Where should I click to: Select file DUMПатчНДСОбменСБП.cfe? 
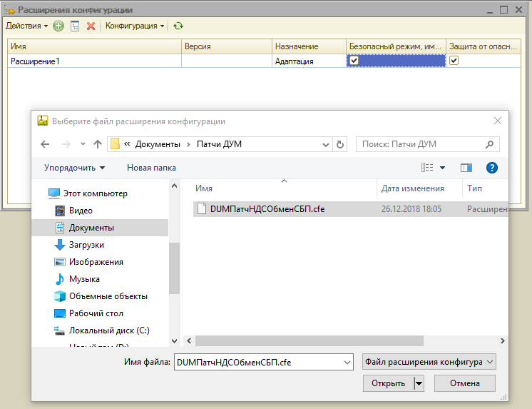coord(267,209)
